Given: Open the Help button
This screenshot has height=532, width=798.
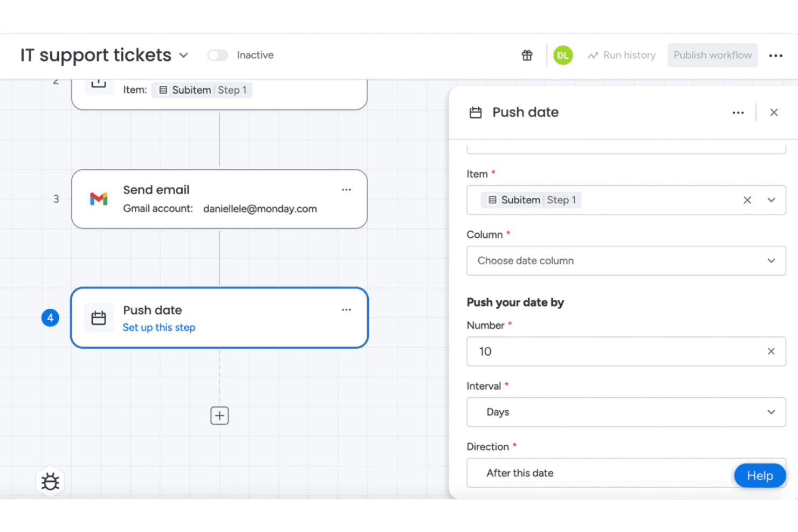Looking at the screenshot, I should click(x=760, y=475).
